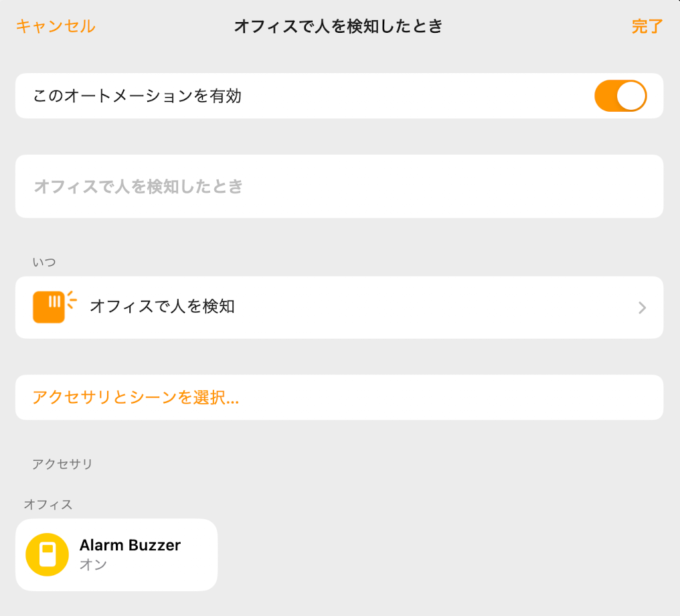Expand the オフィスで人を検知 chevron
The width and height of the screenshot is (680, 616).
[643, 307]
